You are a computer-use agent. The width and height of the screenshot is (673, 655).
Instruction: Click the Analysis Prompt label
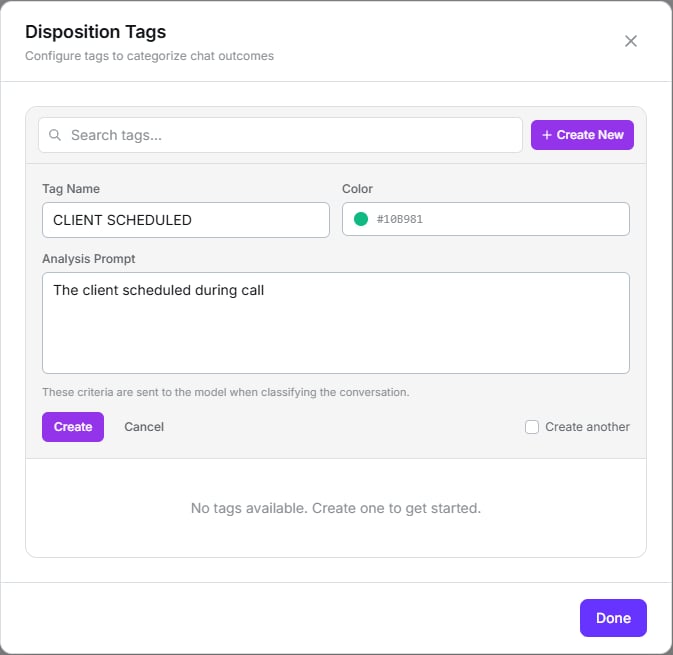[x=88, y=259]
